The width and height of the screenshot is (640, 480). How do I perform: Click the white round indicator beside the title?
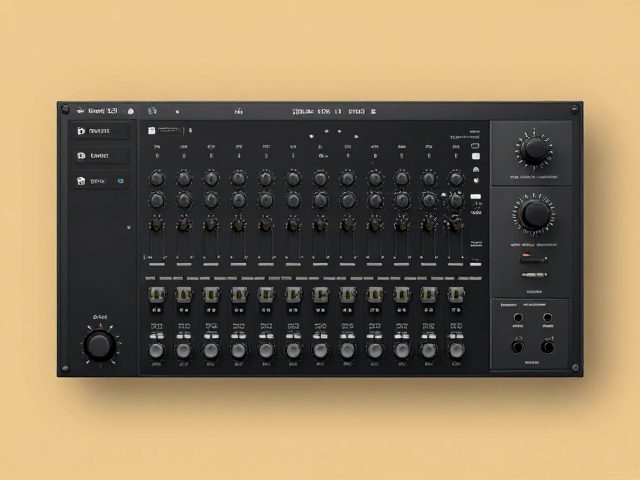pos(131,111)
